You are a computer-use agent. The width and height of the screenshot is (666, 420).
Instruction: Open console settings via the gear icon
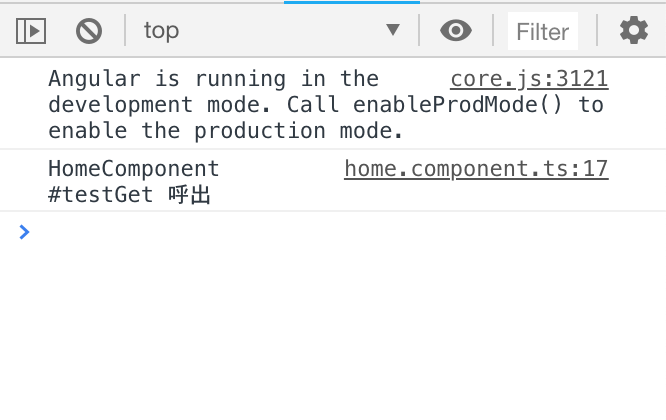pos(634,30)
